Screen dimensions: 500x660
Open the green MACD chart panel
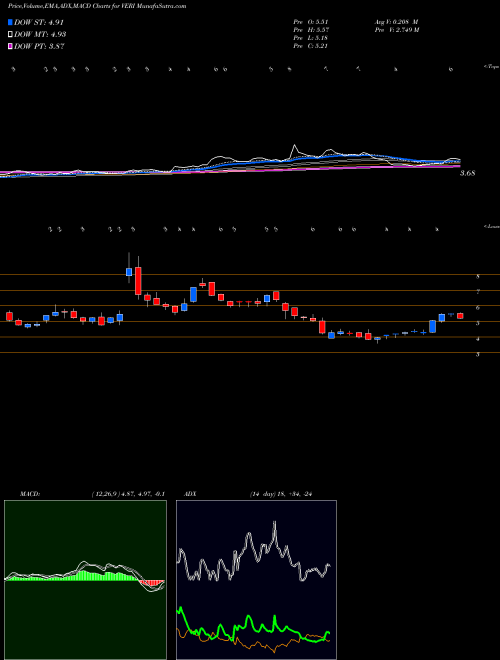pos(85,580)
